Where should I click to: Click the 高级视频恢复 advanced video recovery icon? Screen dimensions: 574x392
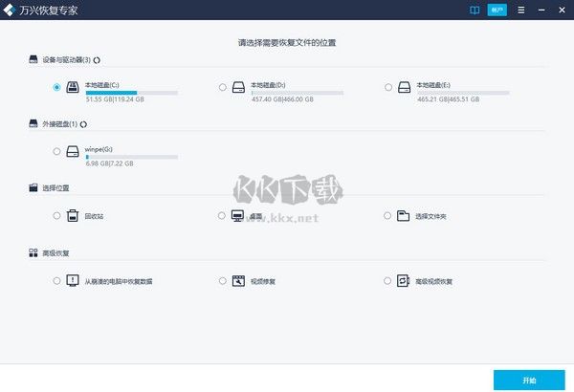pyautogui.click(x=404, y=281)
